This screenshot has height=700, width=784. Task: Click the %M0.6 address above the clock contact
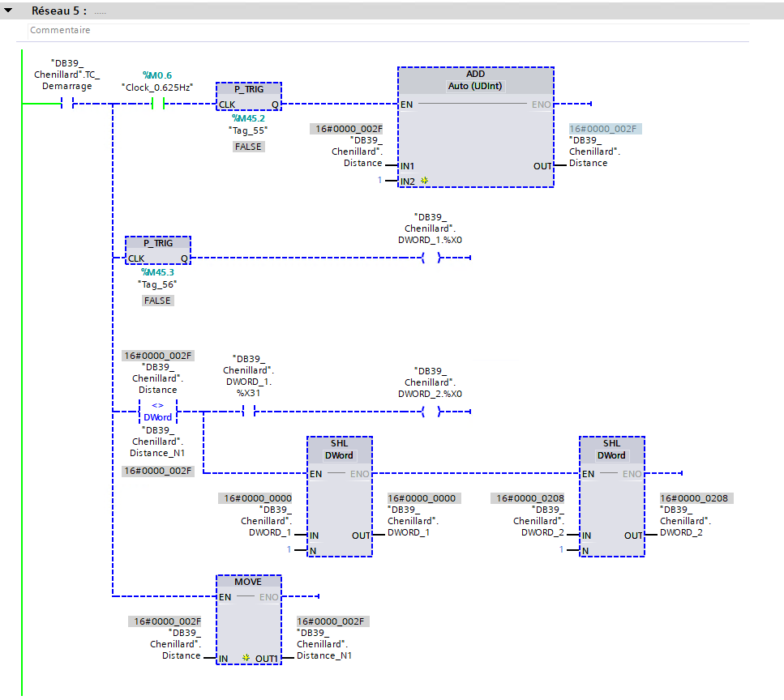click(157, 75)
